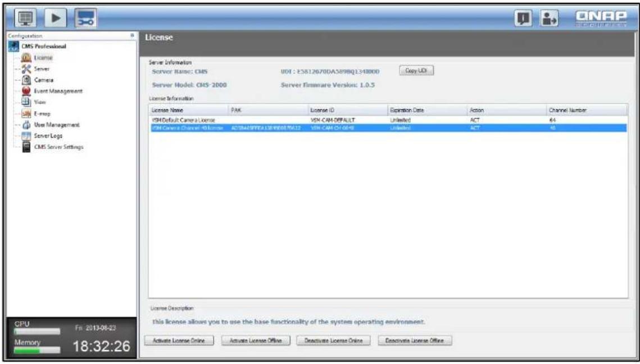Click Activate License Offline button
The height and width of the screenshot is (364, 640).
(x=256, y=340)
